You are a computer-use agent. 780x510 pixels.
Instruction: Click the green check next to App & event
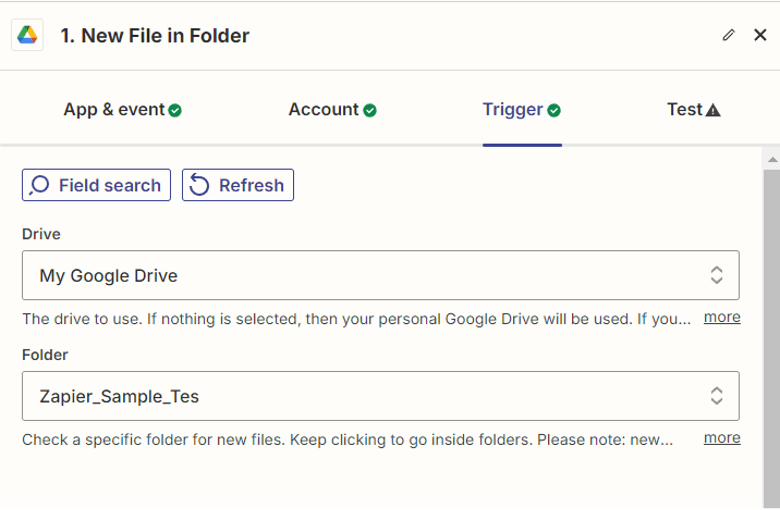(x=175, y=110)
